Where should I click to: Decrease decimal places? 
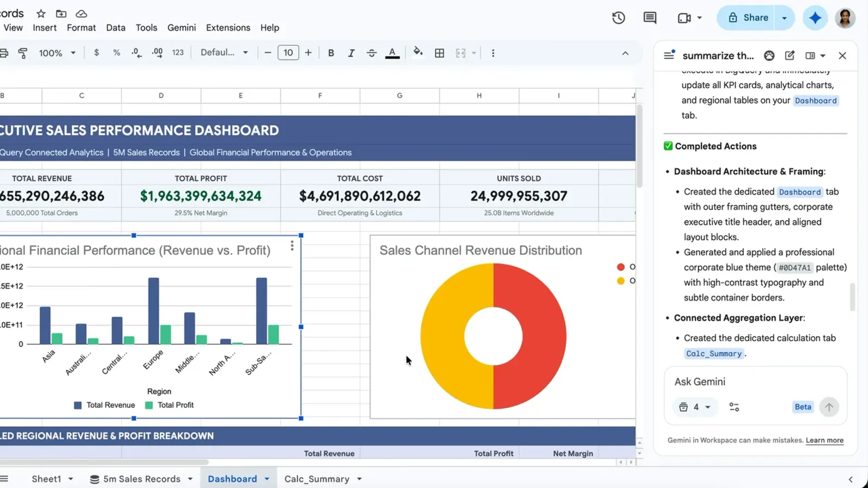(136, 53)
